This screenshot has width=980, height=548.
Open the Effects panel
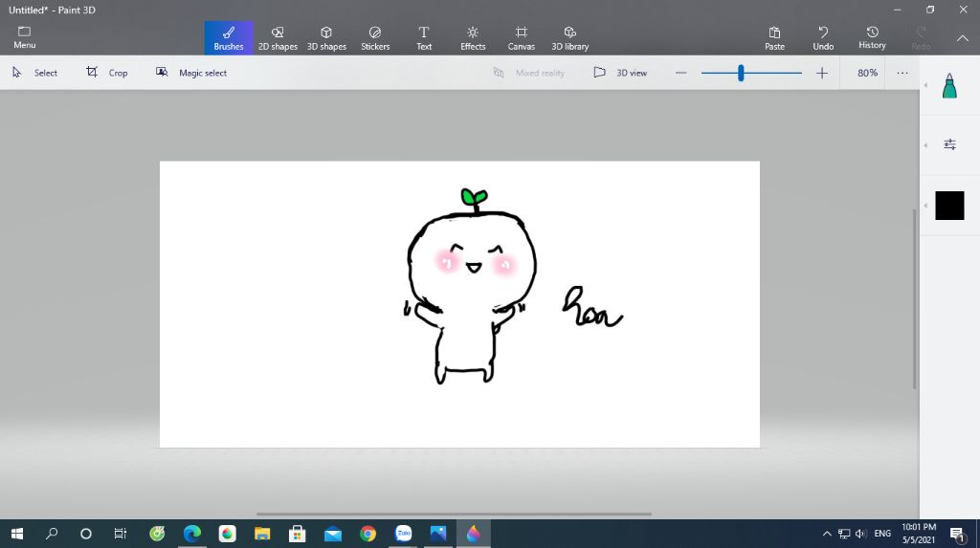[x=473, y=38]
